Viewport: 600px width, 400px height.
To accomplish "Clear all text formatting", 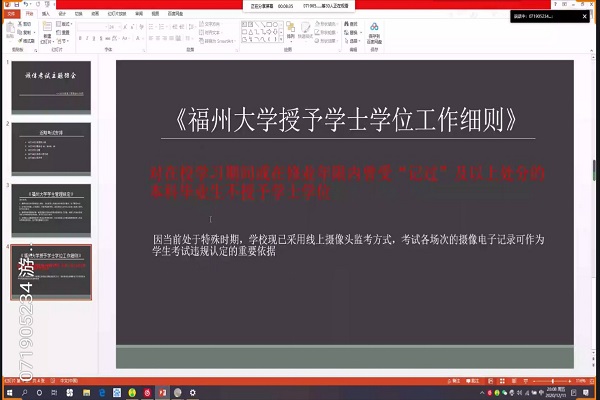I will pos(141,27).
